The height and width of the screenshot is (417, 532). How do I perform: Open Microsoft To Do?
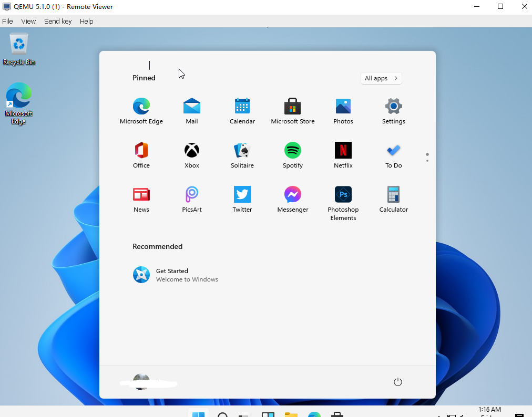pos(393,155)
